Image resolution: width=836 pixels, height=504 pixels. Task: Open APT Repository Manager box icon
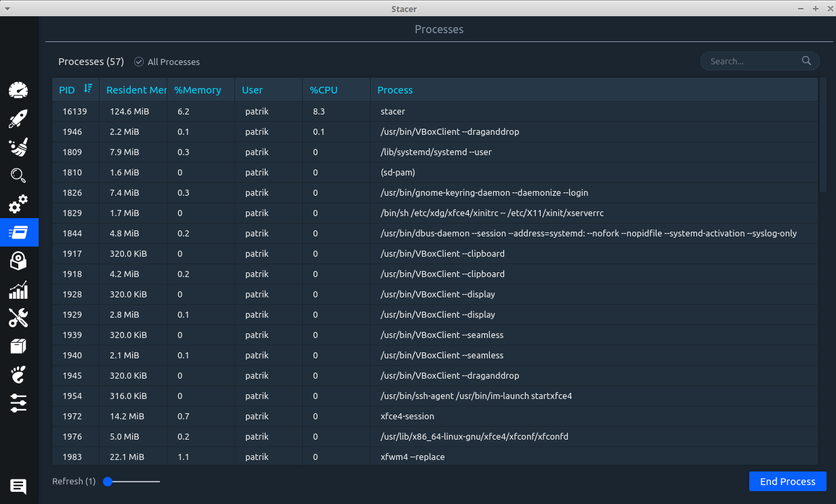[18, 346]
